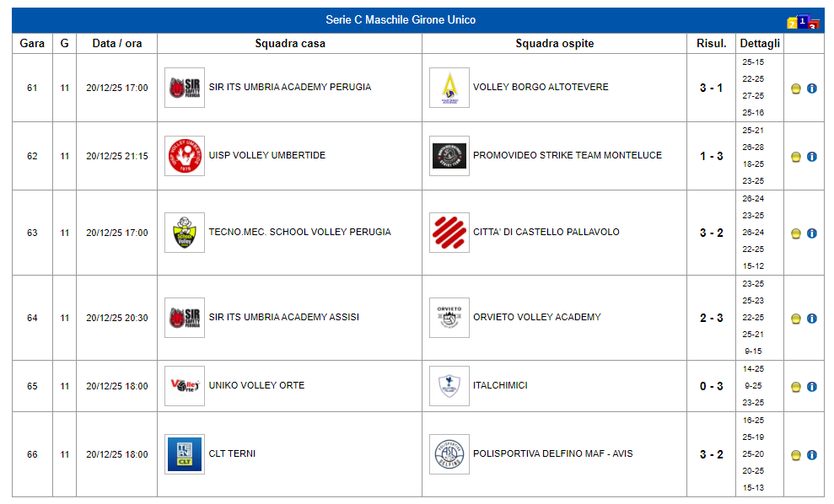
Task: Open info icon for match 63
Action: [812, 233]
